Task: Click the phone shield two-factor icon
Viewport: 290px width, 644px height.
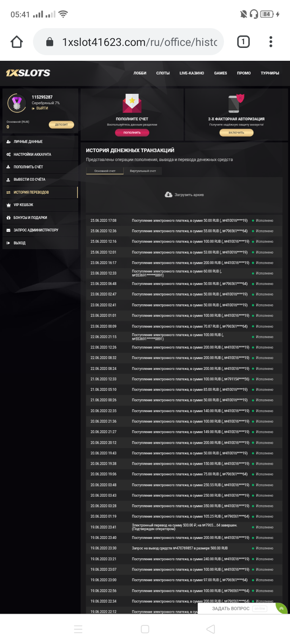Action: [236, 103]
